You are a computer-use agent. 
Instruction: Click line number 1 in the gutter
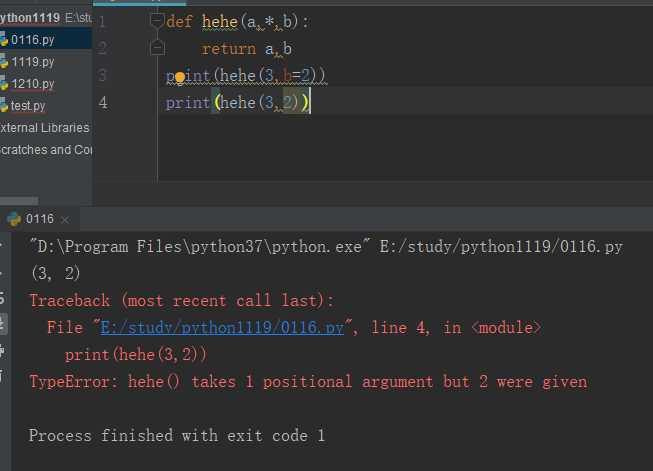click(103, 21)
